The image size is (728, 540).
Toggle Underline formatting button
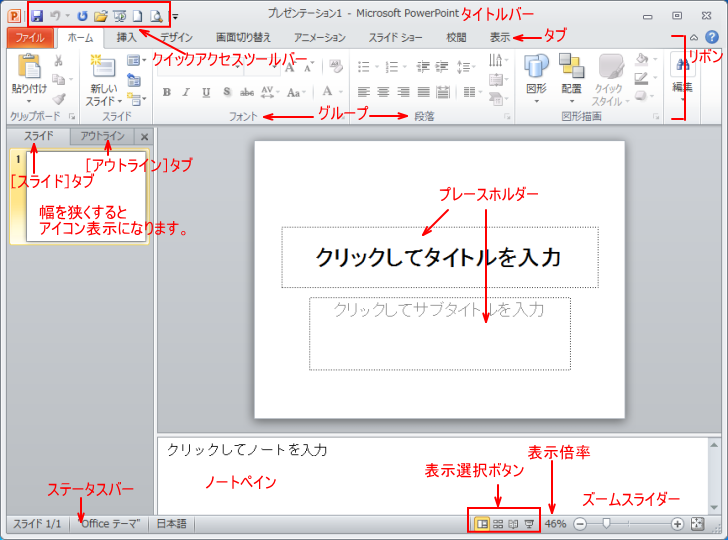[x=205, y=92]
